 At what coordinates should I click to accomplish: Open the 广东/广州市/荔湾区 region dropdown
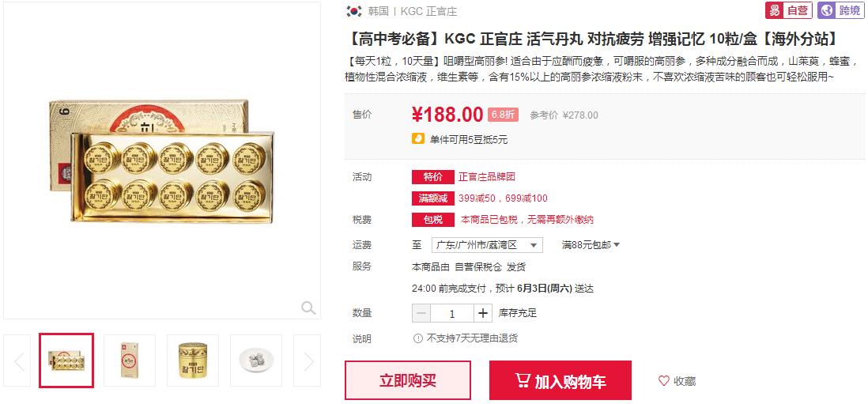click(x=487, y=244)
